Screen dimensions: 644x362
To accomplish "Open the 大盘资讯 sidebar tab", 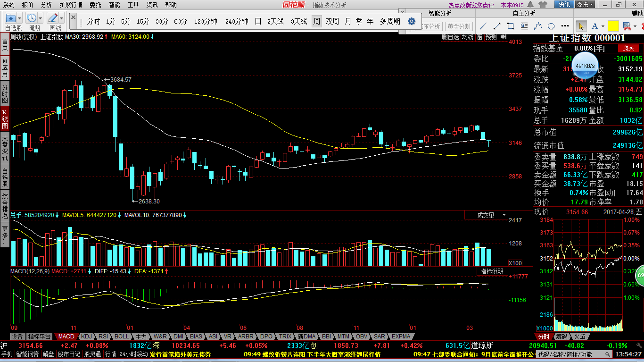I will coord(5,148).
